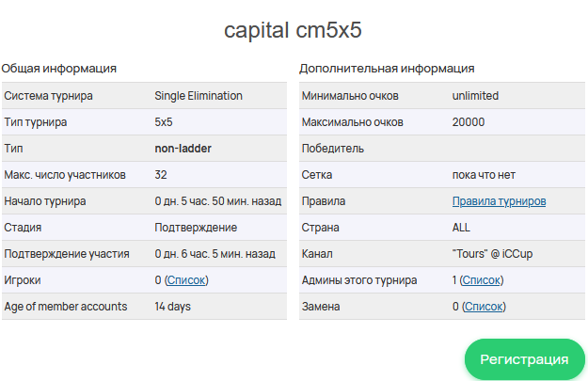Screen dimensions: 588x381
Task: Click the Макс. число участников label
Action: (x=65, y=175)
